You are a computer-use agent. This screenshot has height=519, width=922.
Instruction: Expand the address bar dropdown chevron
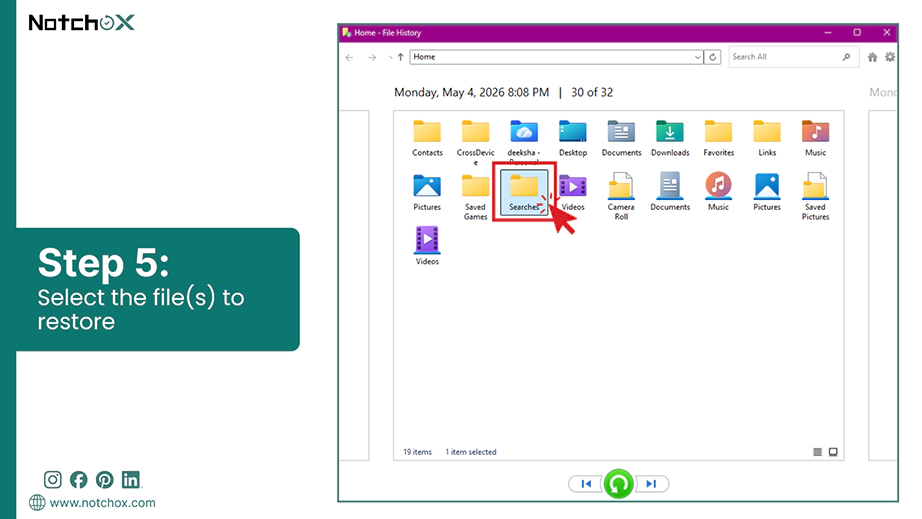[x=697, y=57]
